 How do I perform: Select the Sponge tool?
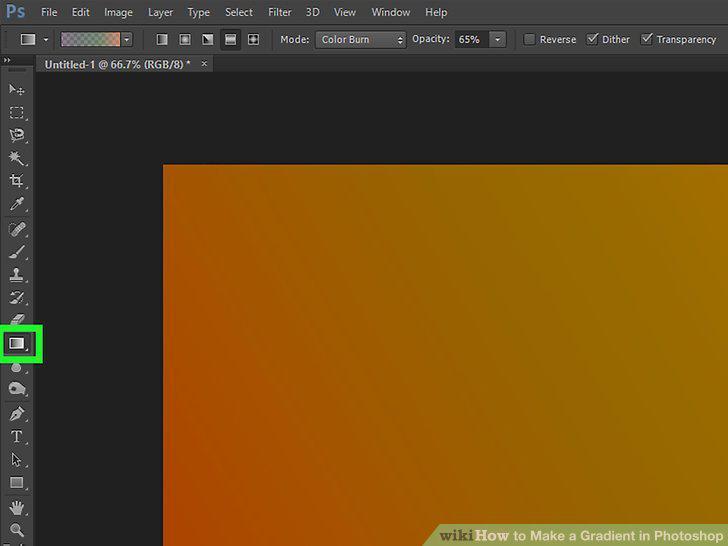pos(17,388)
